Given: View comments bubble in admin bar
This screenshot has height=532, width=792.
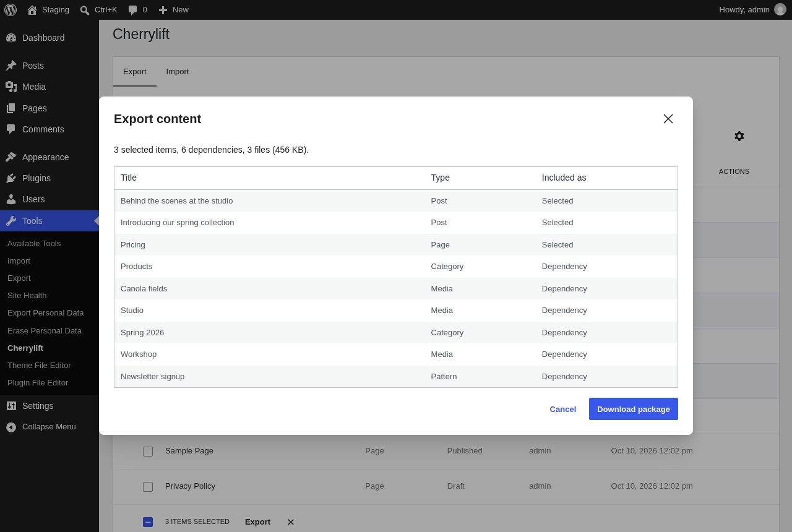Looking at the screenshot, I should coord(137,10).
